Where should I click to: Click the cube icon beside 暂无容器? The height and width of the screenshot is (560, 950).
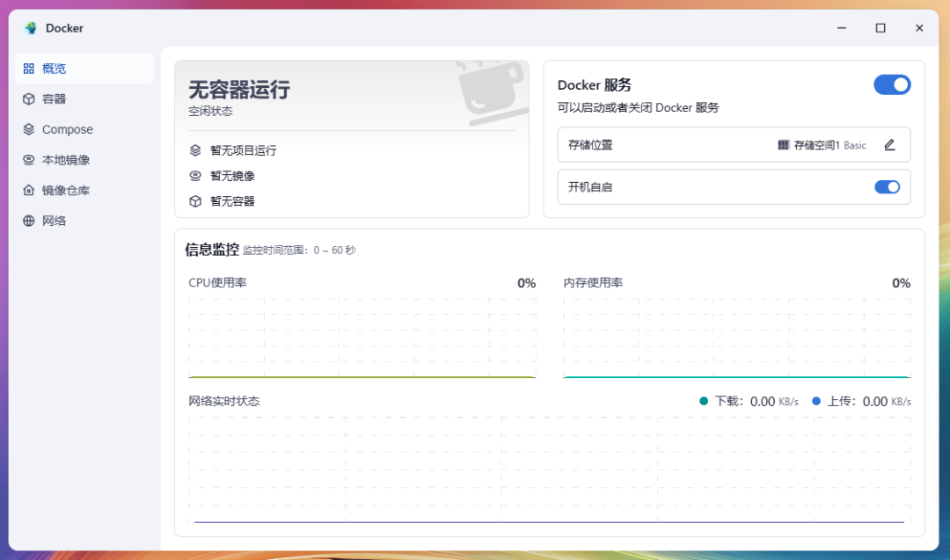click(195, 201)
